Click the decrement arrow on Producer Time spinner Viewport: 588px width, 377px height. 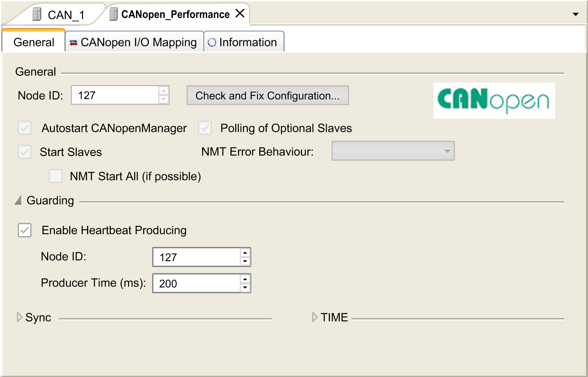click(245, 288)
